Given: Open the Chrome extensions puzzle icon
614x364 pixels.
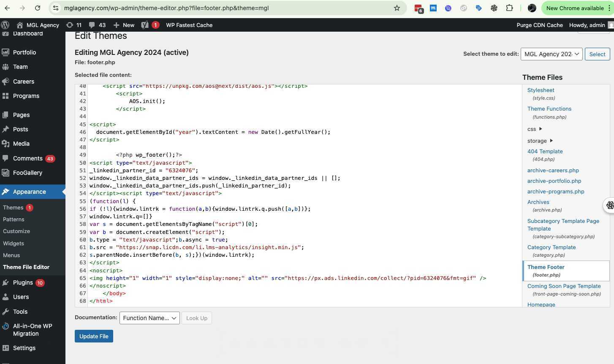Looking at the screenshot, I should point(509,8).
